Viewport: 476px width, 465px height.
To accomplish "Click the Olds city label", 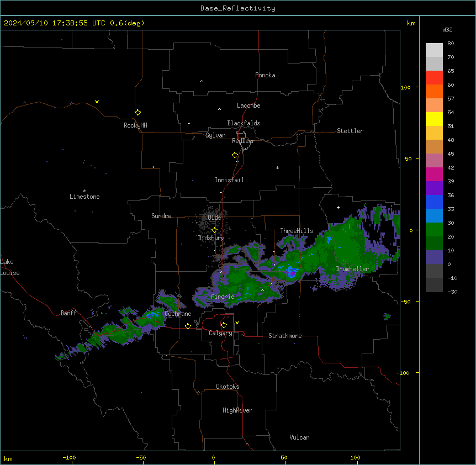I will click(x=214, y=218).
